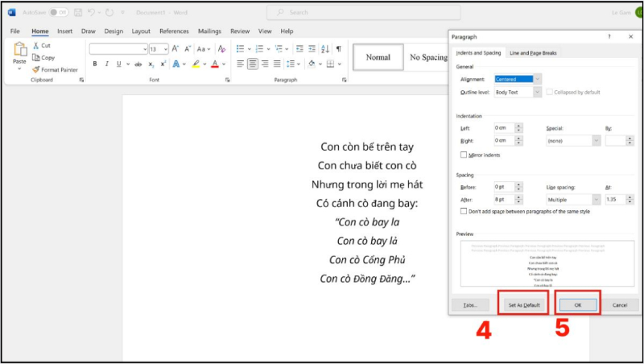
Task: Decrease font size with shrink icon
Action: coord(188,49)
